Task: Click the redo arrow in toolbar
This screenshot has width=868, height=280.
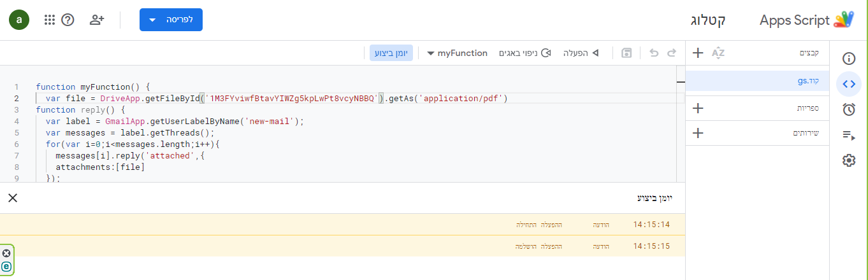Action: 671,53
